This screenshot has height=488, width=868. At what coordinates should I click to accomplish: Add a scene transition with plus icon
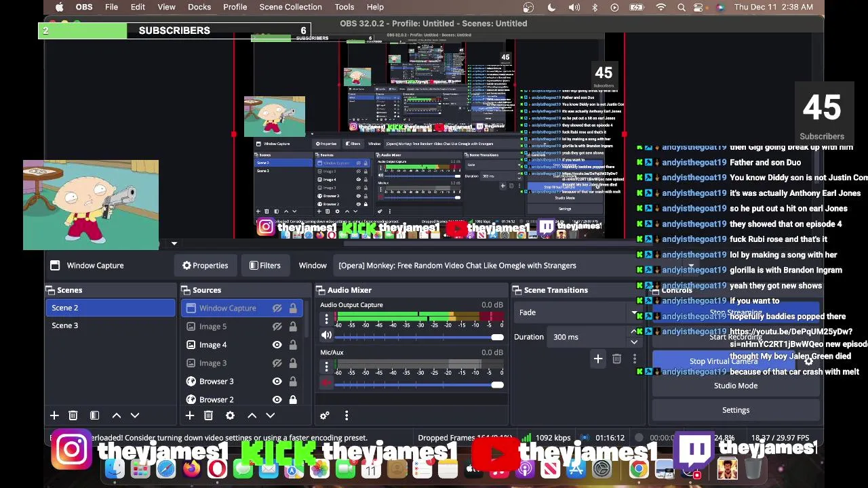[598, 359]
